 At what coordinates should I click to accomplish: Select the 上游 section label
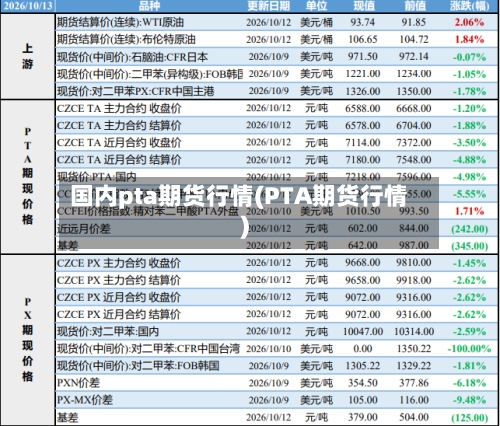[x=28, y=56]
